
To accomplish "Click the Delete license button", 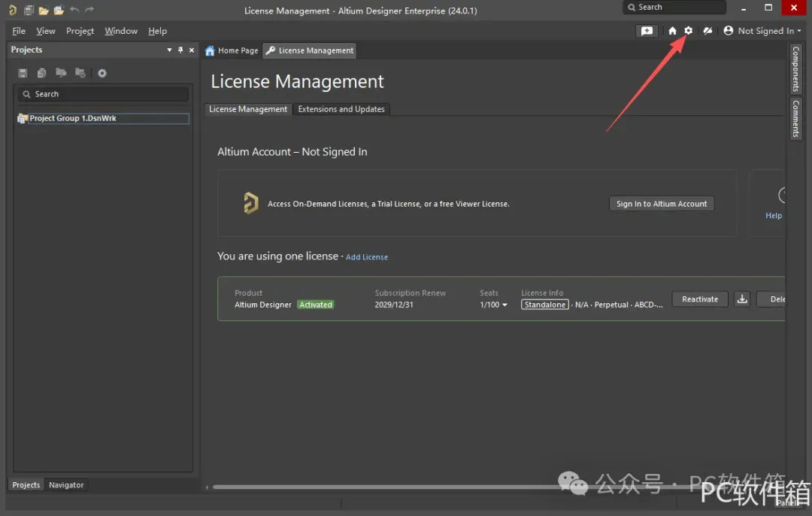I will click(x=771, y=299).
